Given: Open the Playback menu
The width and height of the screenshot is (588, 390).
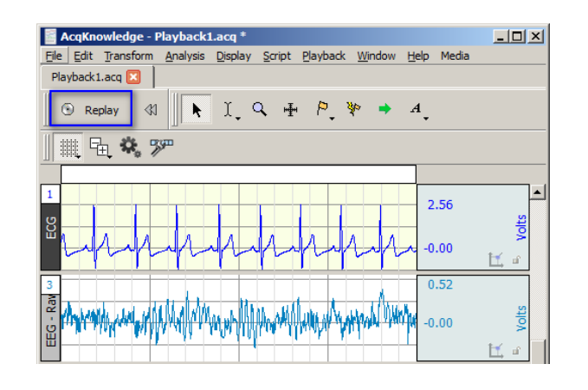Looking at the screenshot, I should pos(323,56).
